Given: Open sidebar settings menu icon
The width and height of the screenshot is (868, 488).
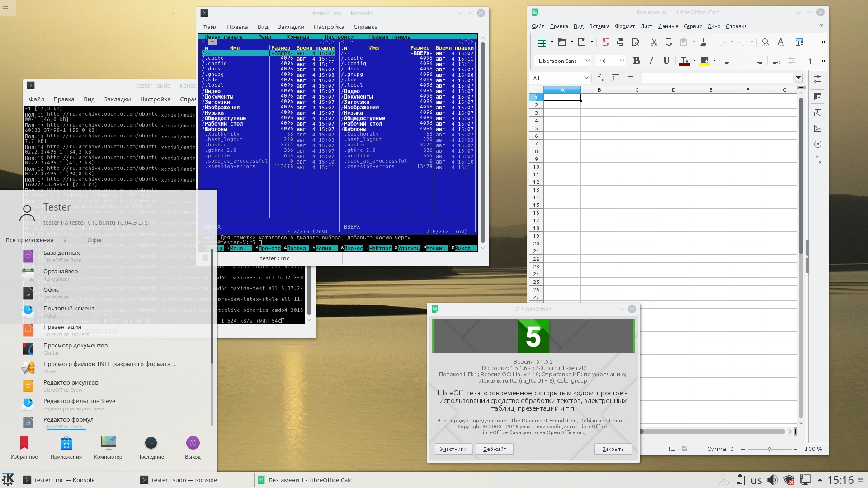Looking at the screenshot, I should pyautogui.click(x=818, y=79).
